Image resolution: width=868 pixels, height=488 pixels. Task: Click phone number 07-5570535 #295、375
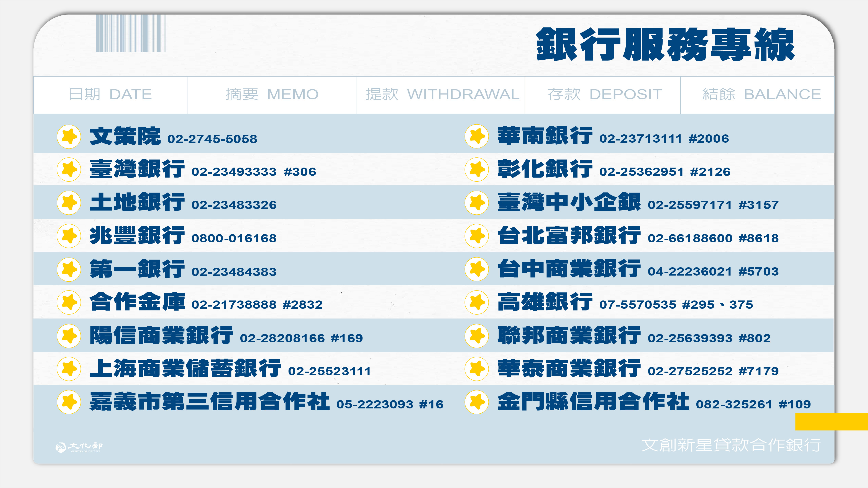pyautogui.click(x=676, y=305)
